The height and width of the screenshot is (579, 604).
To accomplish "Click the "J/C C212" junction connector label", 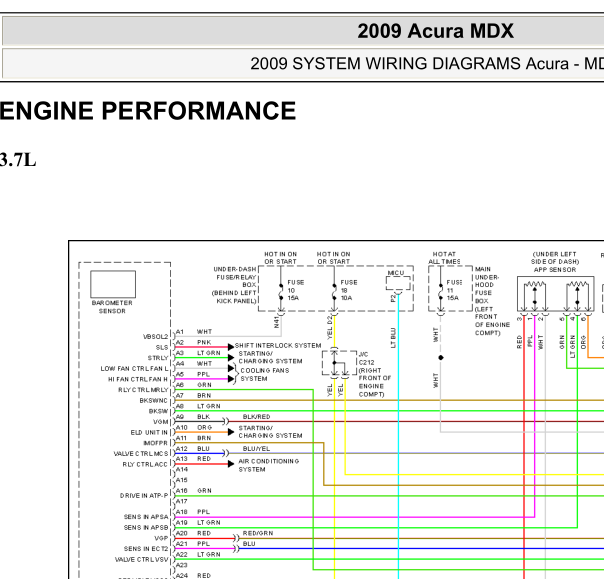I will click(x=366, y=358).
